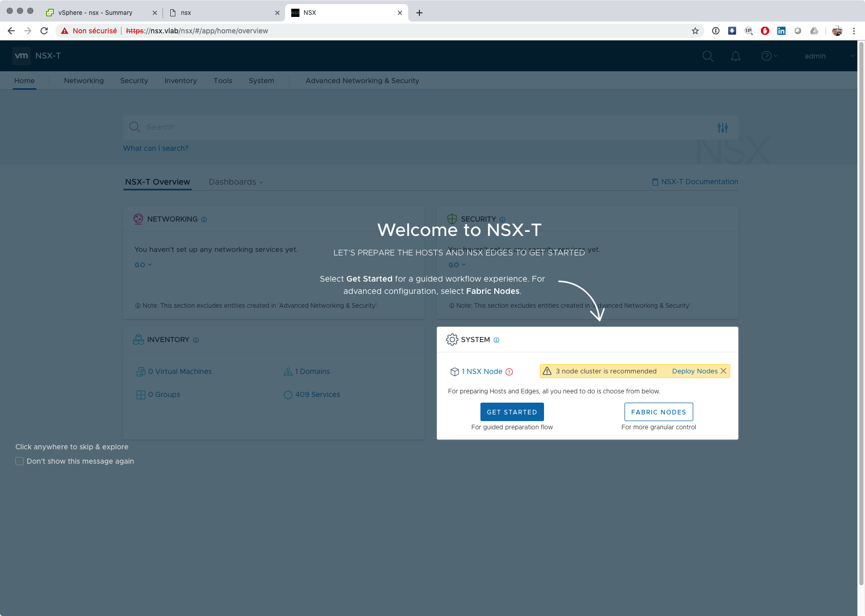The height and width of the screenshot is (616, 865).
Task: Open the Networking tab
Action: pyautogui.click(x=84, y=81)
